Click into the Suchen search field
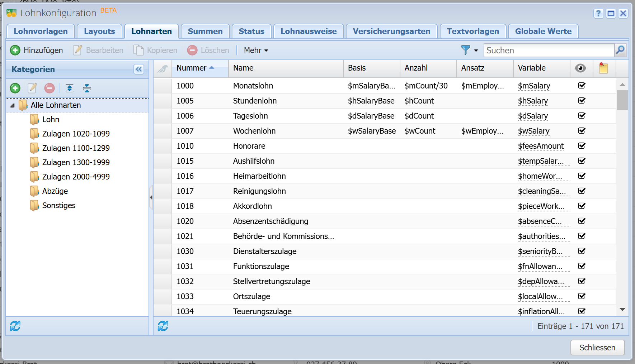Viewport: 635px width, 364px height. [x=548, y=50]
